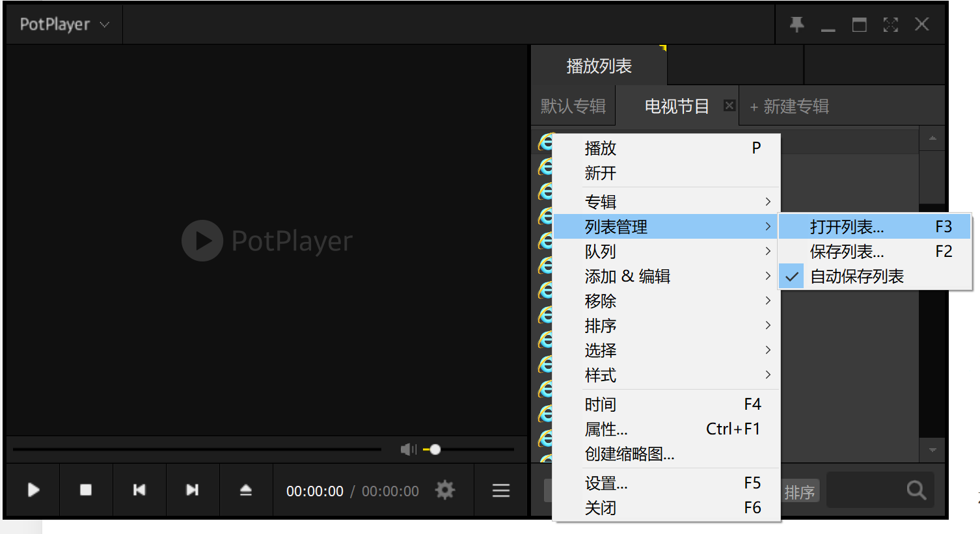Expand the 移除 submenu
Screen dimensions: 980x534
666,300
